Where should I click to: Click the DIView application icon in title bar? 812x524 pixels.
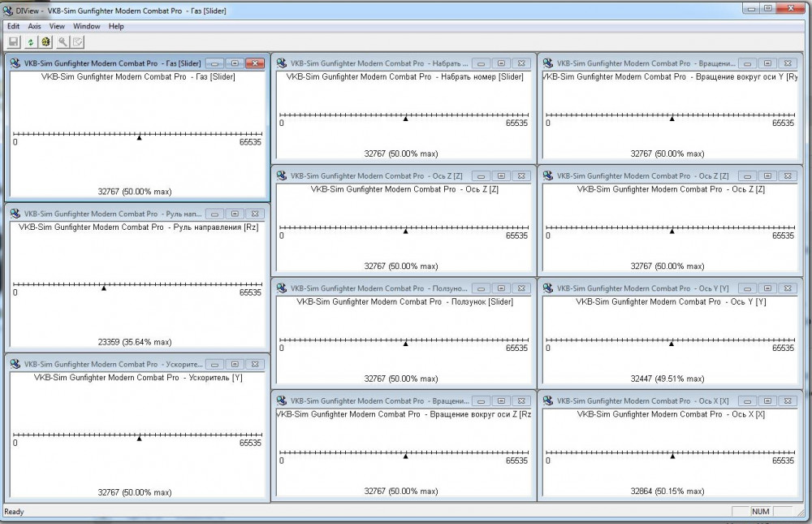(x=8, y=11)
